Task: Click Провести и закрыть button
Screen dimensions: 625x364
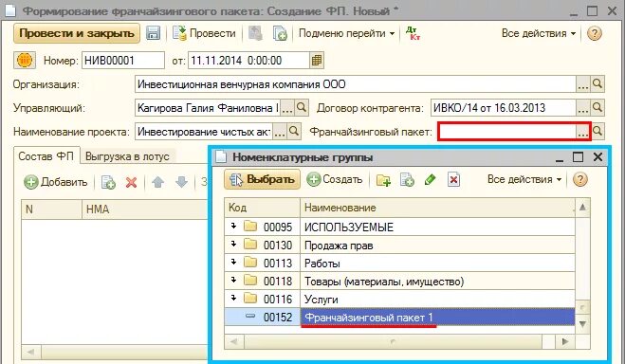Action: tap(77, 33)
